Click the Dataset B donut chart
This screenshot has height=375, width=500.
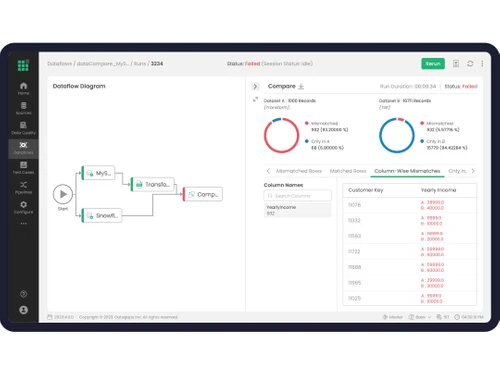pyautogui.click(x=397, y=135)
